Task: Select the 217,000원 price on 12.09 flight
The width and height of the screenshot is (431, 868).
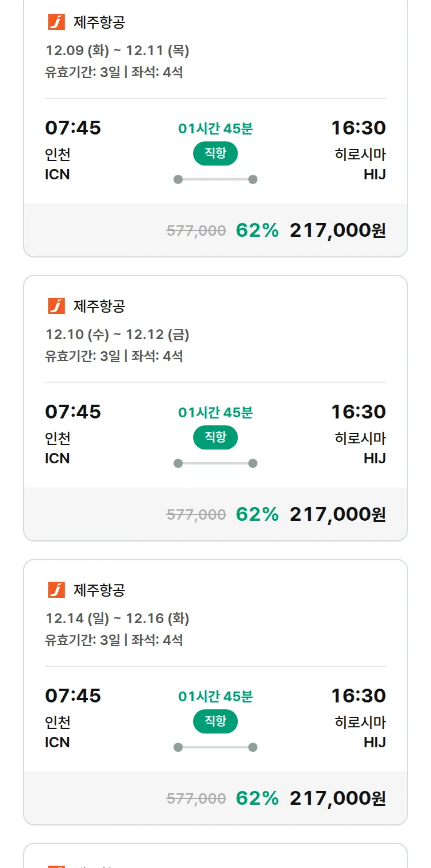Action: (x=337, y=231)
